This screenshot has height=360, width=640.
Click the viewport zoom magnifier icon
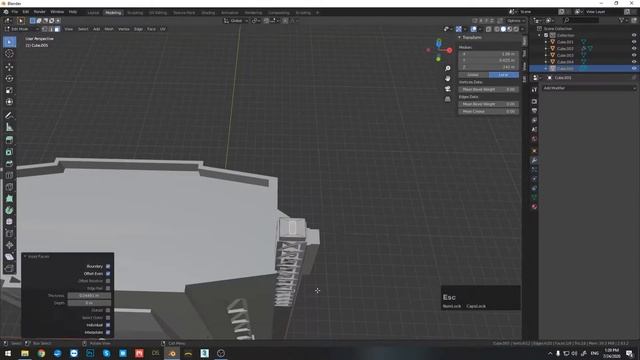pyautogui.click(x=448, y=68)
